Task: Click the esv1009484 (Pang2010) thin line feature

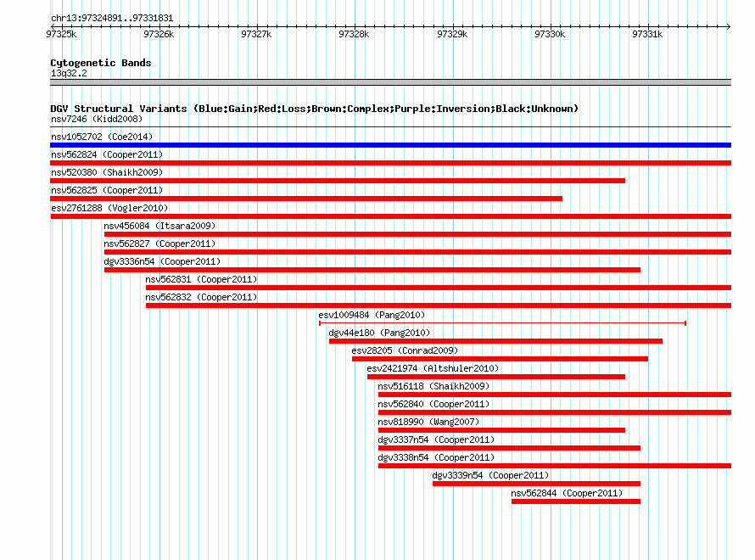Action: point(503,323)
